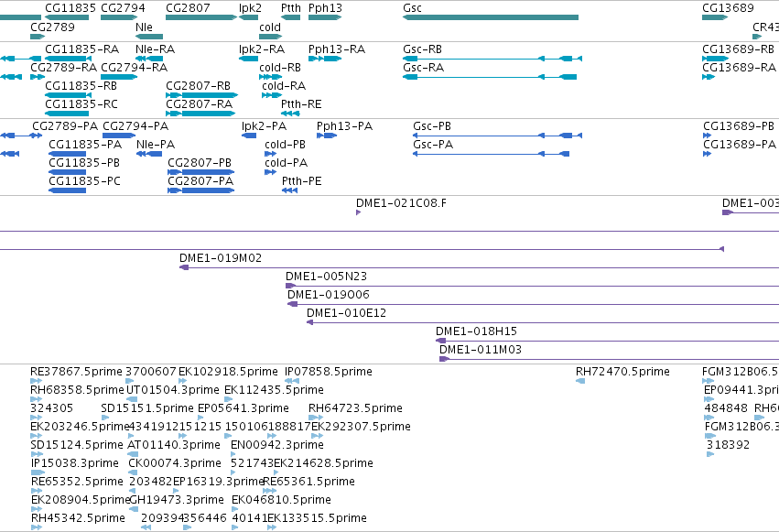779x532 pixels.
Task: Select the Pph13 gene glyph
Action: (325, 17)
